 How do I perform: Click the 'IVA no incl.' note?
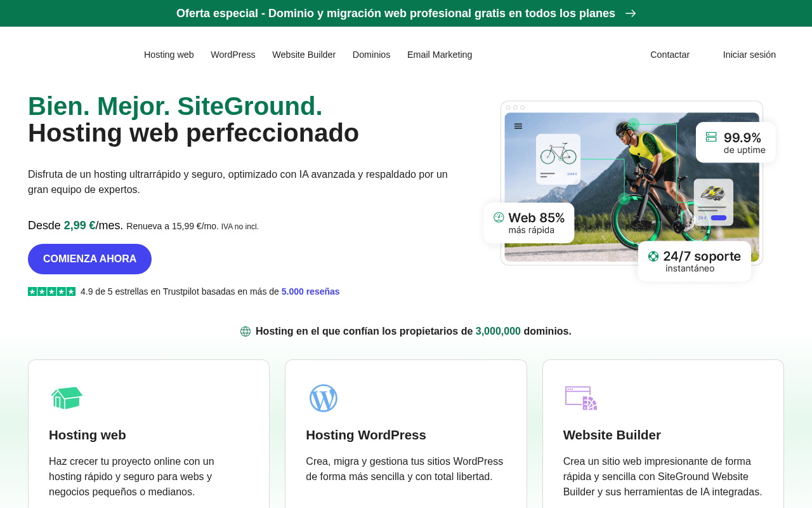[240, 227]
